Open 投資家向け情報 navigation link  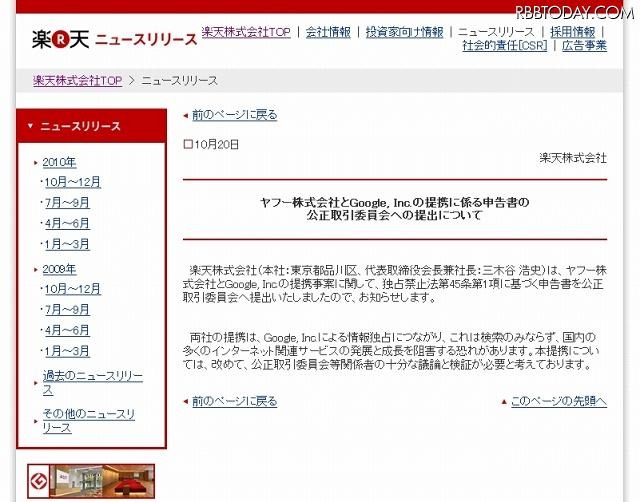(x=404, y=32)
